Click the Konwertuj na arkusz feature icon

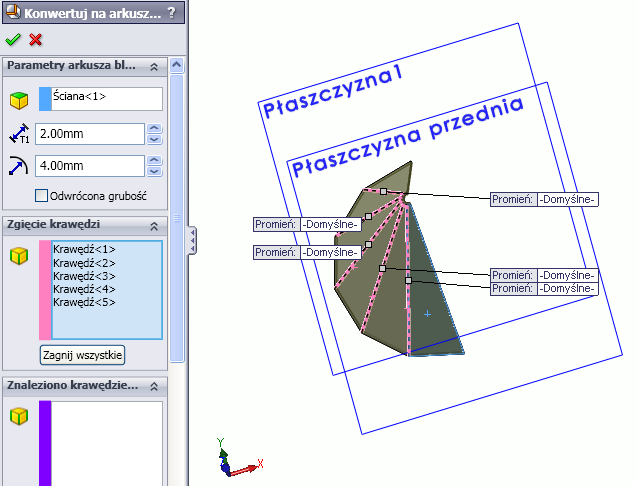[x=13, y=12]
